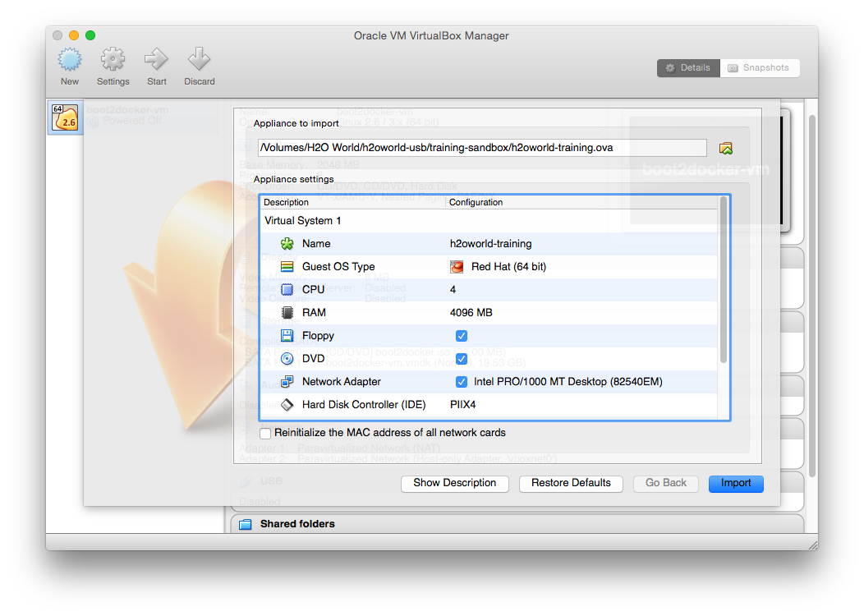Click the appliance settings list scrollbar
This screenshot has height=616, width=864.
724,279
